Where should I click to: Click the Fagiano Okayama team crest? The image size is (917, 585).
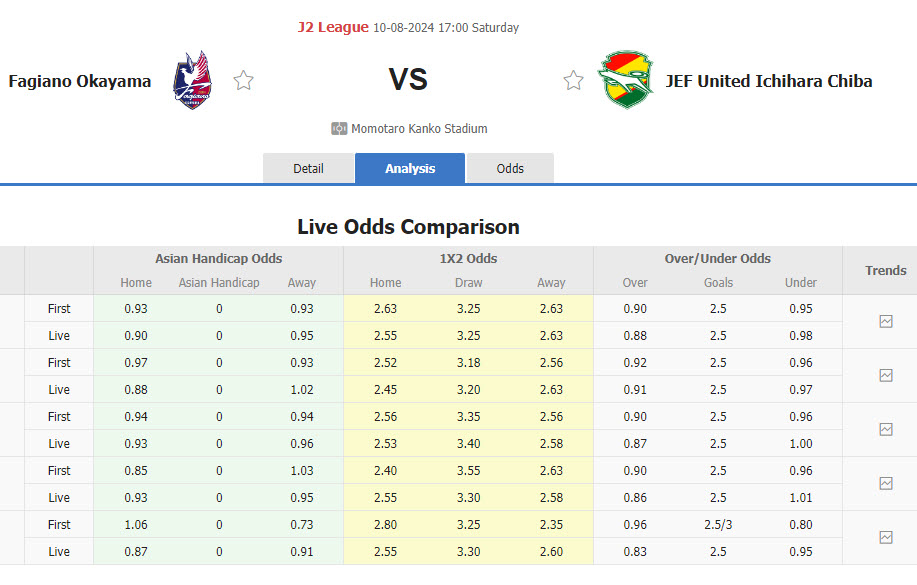(192, 80)
